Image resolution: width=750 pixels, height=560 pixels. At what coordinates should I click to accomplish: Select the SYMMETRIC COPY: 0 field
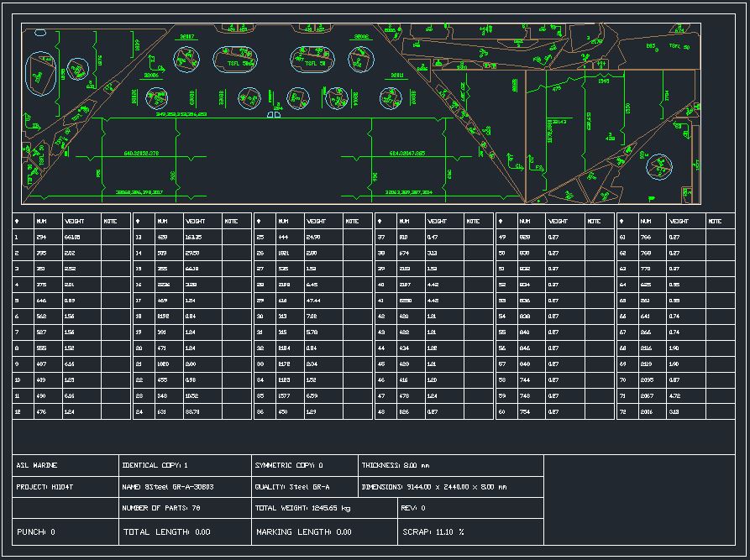point(289,465)
